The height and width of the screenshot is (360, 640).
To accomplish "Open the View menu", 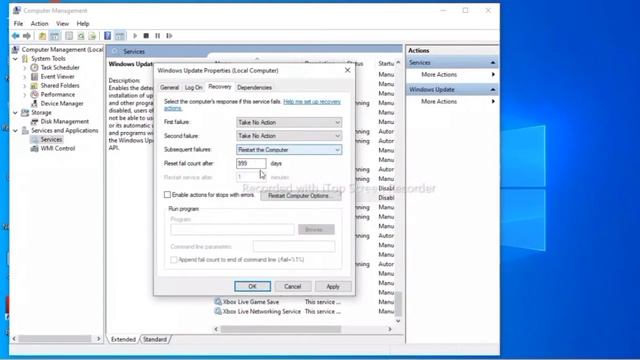I will pyautogui.click(x=62, y=24).
